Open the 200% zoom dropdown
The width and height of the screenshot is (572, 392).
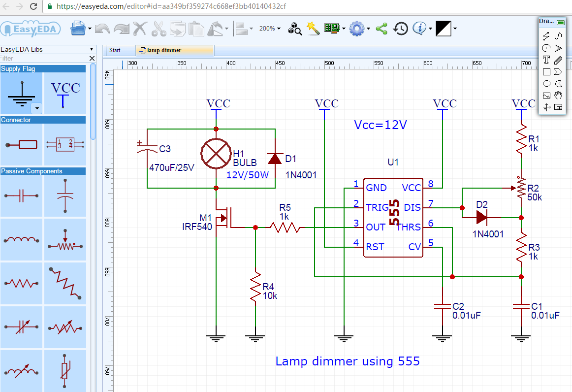coord(270,29)
